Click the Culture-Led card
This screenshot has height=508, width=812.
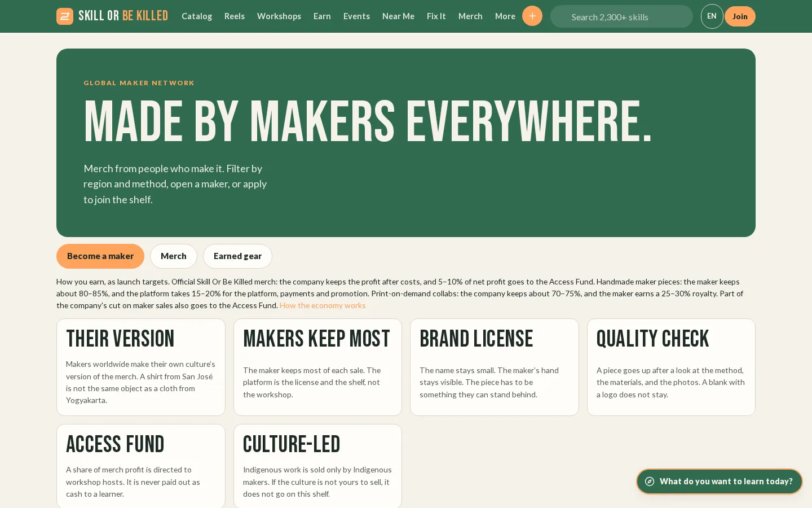317,466
